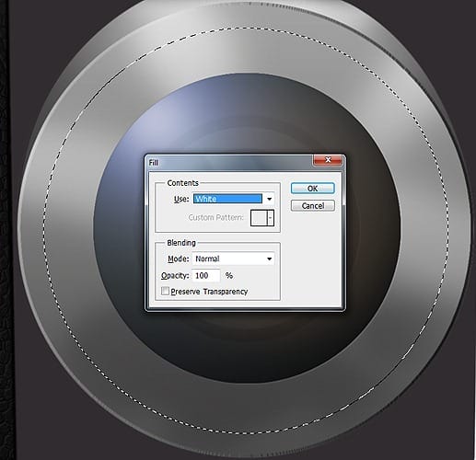Click the Opacity label beside value field

click(x=175, y=276)
